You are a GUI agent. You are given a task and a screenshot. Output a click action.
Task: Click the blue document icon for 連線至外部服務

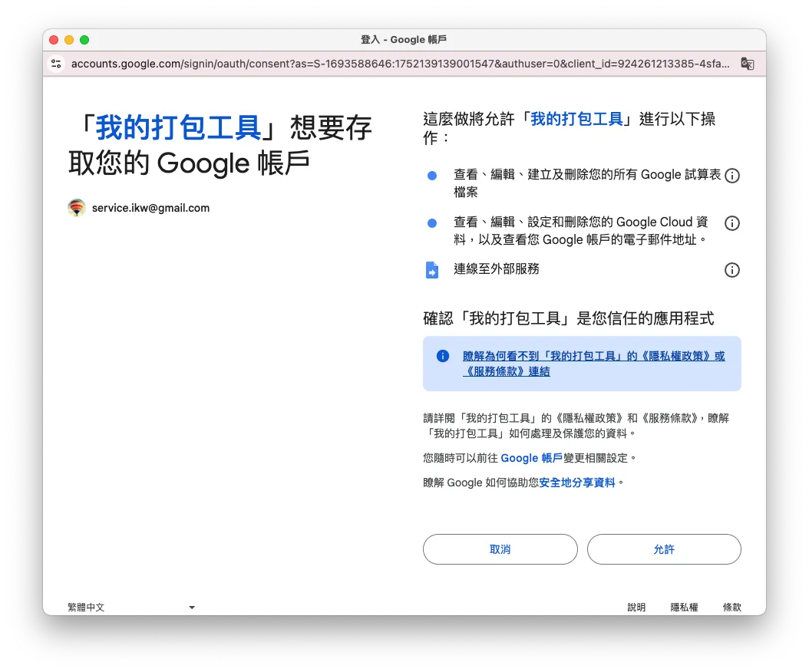click(x=432, y=270)
